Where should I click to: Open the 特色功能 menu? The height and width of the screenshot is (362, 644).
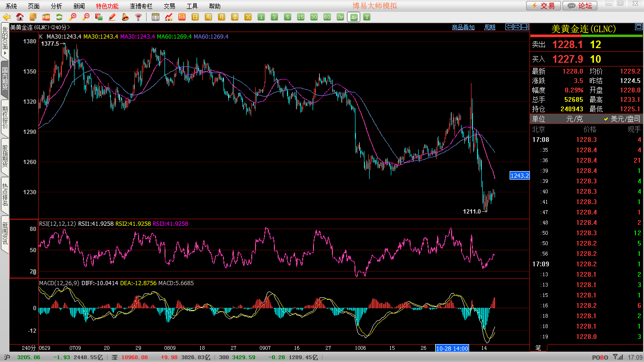[107, 6]
